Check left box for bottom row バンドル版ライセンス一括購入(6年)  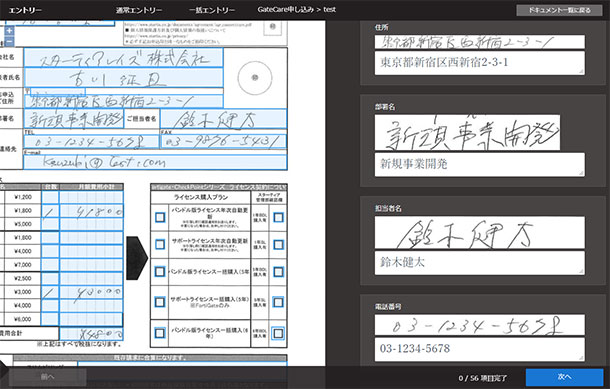pyautogui.click(x=160, y=333)
